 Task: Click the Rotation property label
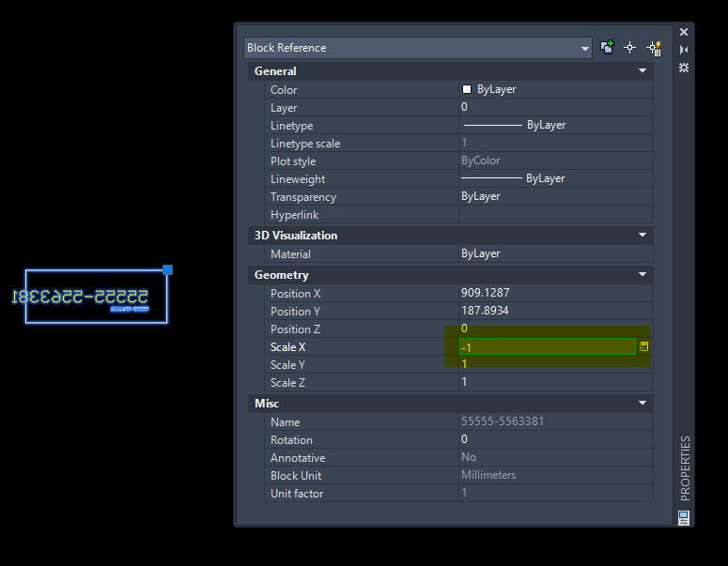[x=291, y=440]
